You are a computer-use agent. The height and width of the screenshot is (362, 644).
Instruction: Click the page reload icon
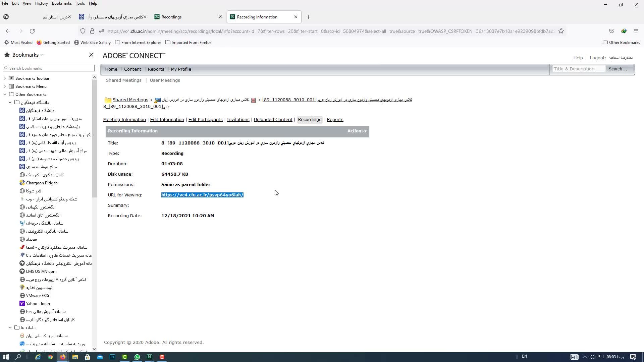tap(32, 31)
